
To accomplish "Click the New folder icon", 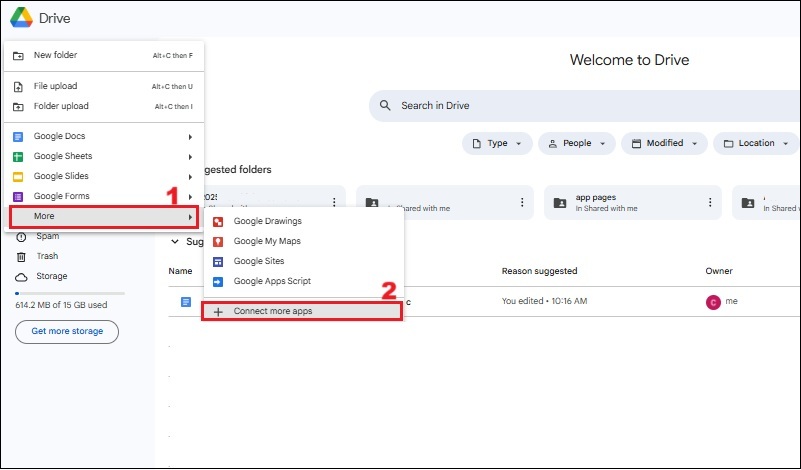I will 18,56.
